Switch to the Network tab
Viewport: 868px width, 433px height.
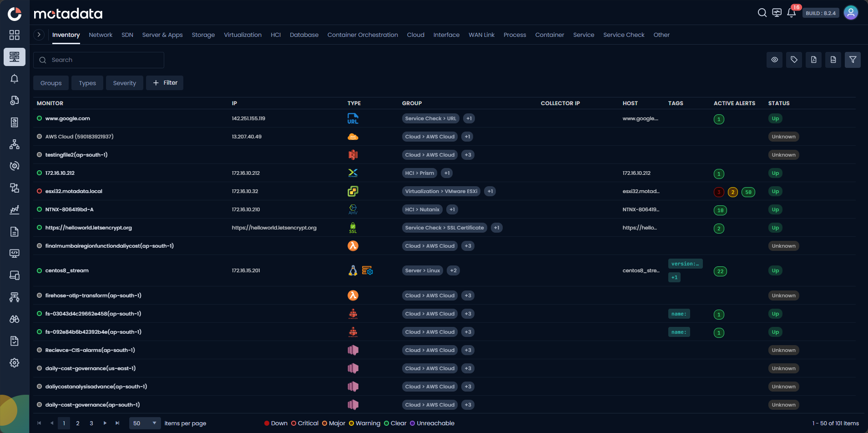tap(101, 35)
